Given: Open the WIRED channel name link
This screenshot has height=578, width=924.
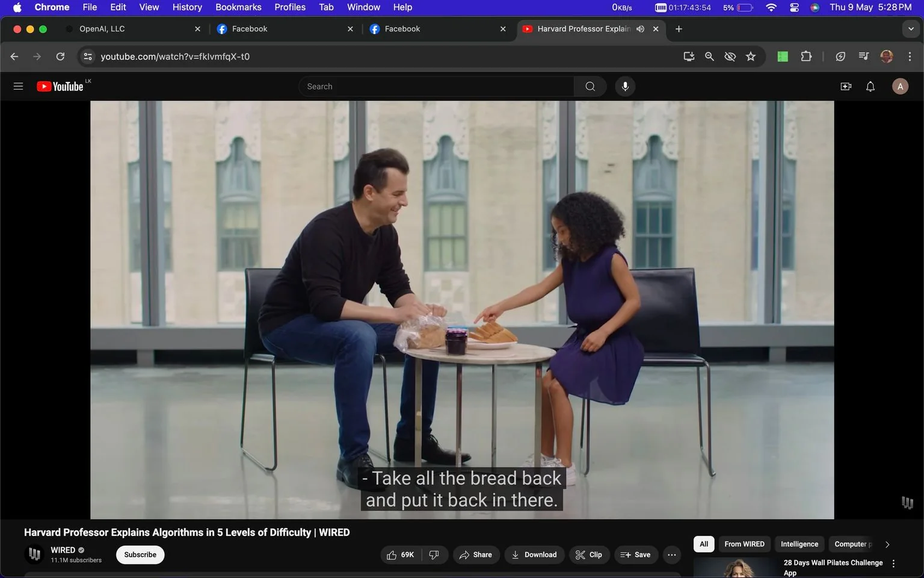Looking at the screenshot, I should click(x=63, y=550).
